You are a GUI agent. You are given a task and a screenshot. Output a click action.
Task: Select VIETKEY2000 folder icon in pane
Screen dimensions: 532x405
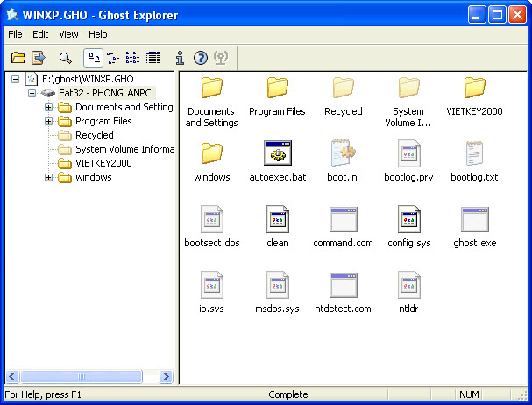click(475, 88)
